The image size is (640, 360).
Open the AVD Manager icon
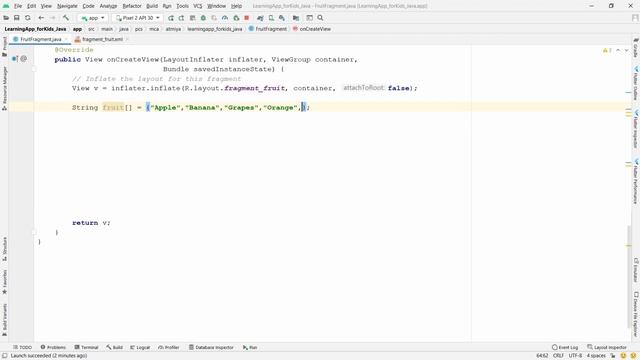pyautogui.click(x=271, y=18)
